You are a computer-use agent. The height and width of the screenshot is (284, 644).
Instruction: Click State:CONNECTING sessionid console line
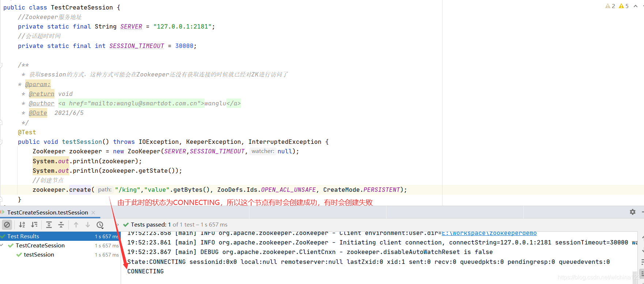(369, 262)
